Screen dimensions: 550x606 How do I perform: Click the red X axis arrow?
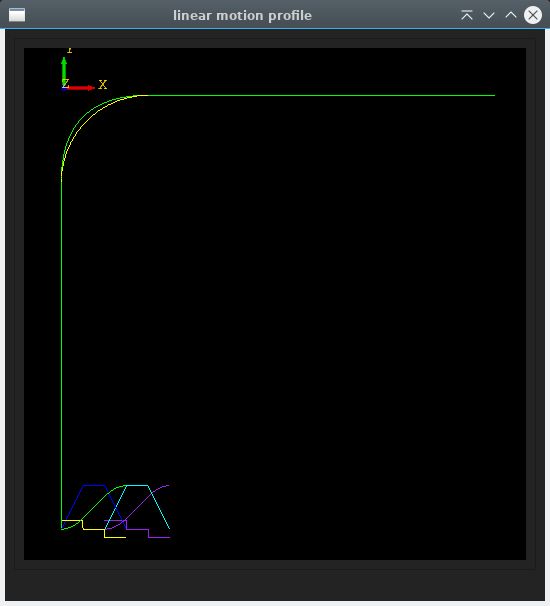[80, 88]
